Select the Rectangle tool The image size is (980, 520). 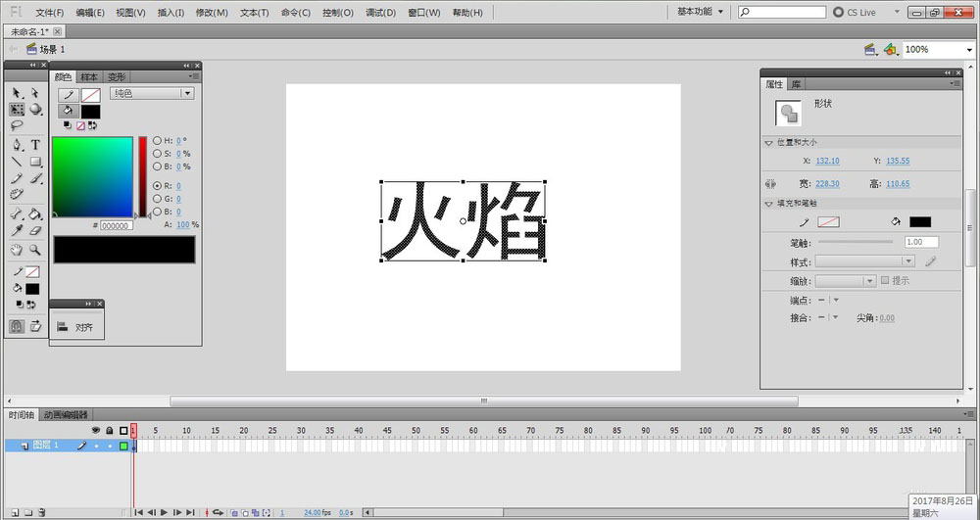(x=35, y=162)
